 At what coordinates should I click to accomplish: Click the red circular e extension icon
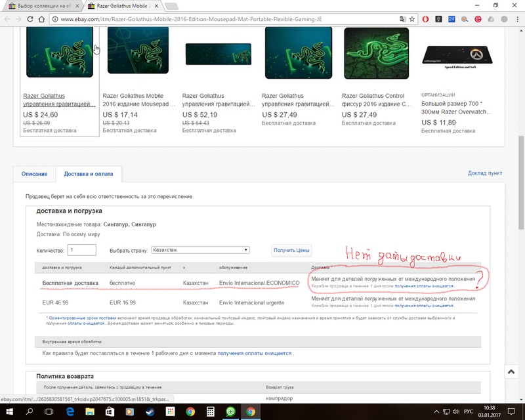pos(478,19)
